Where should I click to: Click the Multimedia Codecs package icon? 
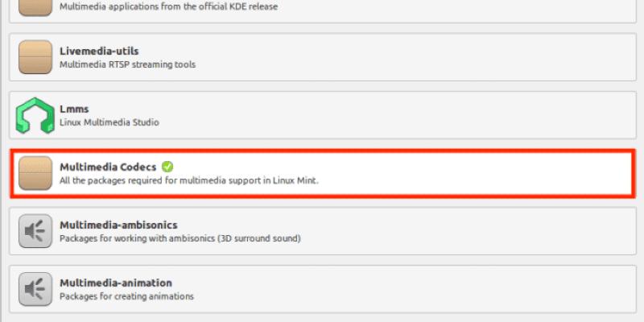point(35,173)
